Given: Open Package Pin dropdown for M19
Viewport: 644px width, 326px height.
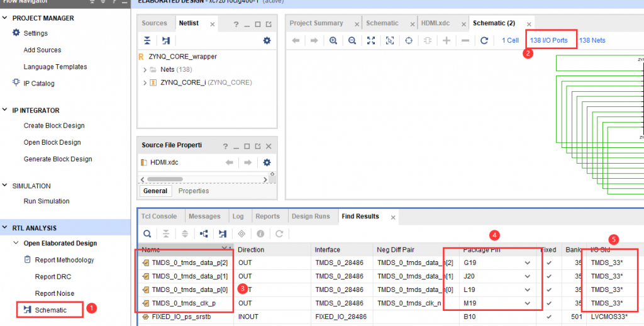Looking at the screenshot, I should coord(528,303).
